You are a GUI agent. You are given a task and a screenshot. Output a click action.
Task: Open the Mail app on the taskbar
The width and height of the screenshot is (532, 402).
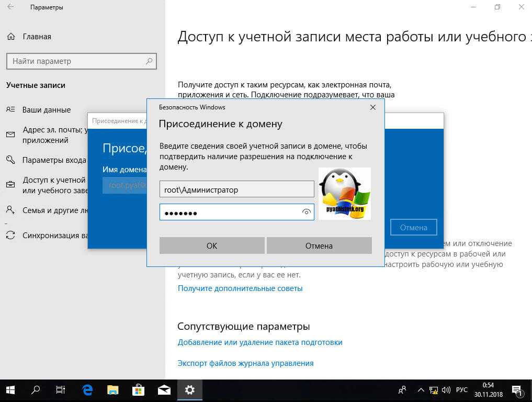[x=164, y=390]
